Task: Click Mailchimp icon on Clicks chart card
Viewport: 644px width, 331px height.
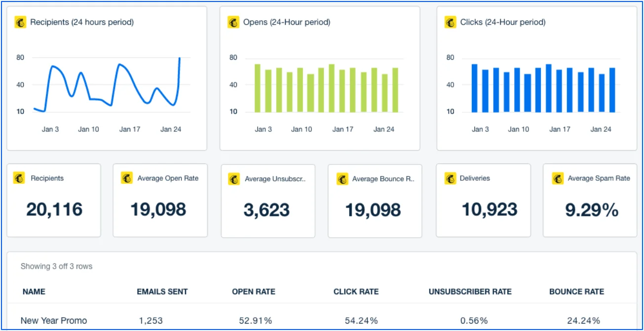Action: [451, 22]
